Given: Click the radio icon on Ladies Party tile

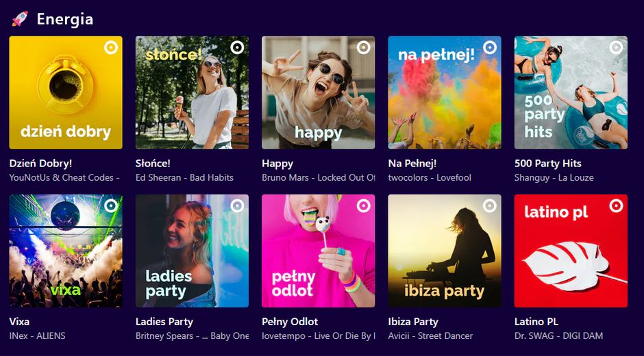Looking at the screenshot, I should pos(237,205).
